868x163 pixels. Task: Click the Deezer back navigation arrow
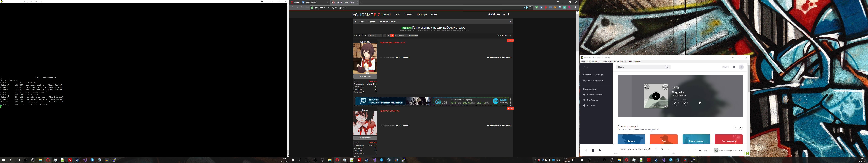click(x=584, y=67)
